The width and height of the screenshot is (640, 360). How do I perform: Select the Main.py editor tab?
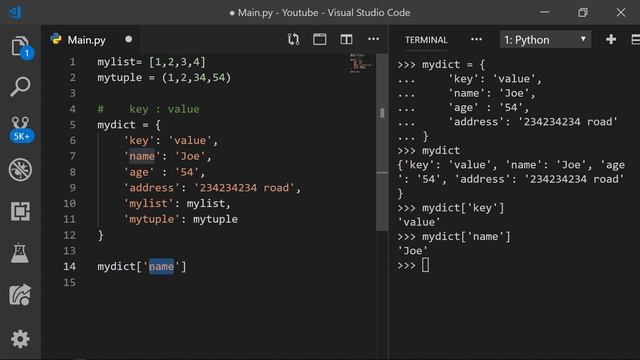click(92, 40)
